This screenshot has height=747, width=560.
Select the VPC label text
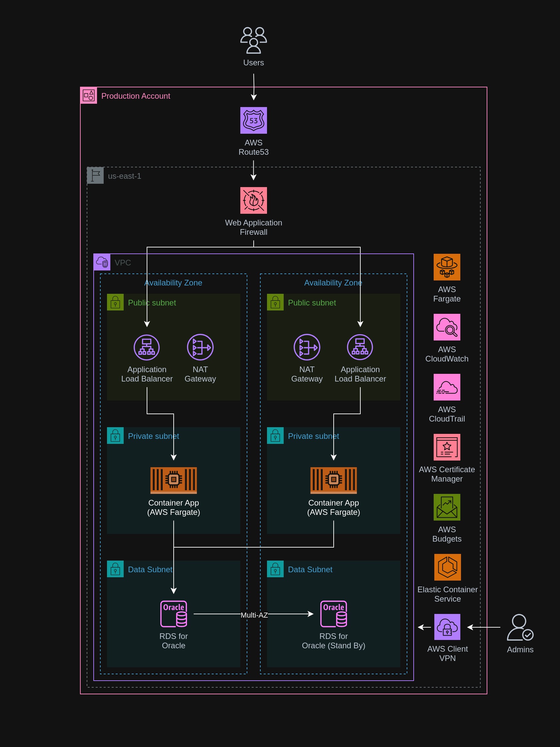click(123, 263)
